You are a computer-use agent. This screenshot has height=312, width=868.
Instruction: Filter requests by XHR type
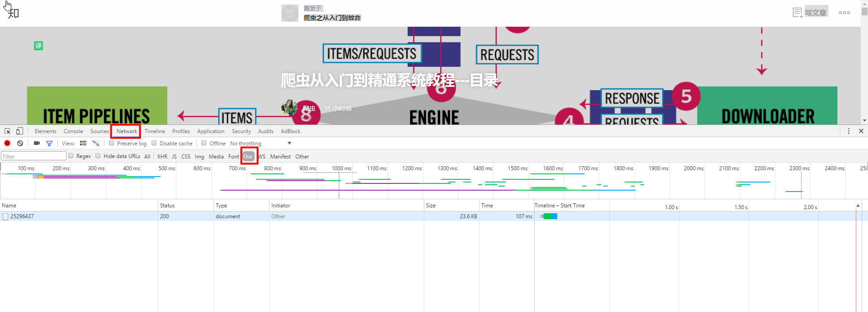click(x=162, y=157)
